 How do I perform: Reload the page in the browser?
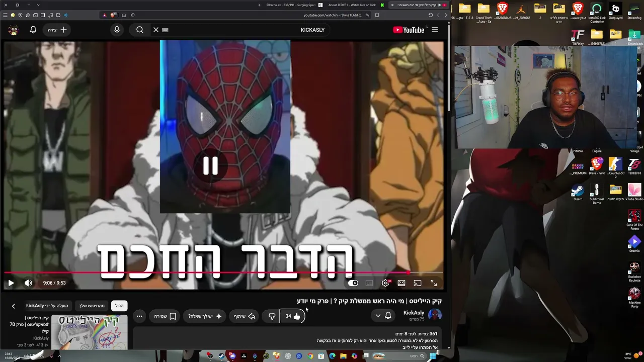(431, 15)
